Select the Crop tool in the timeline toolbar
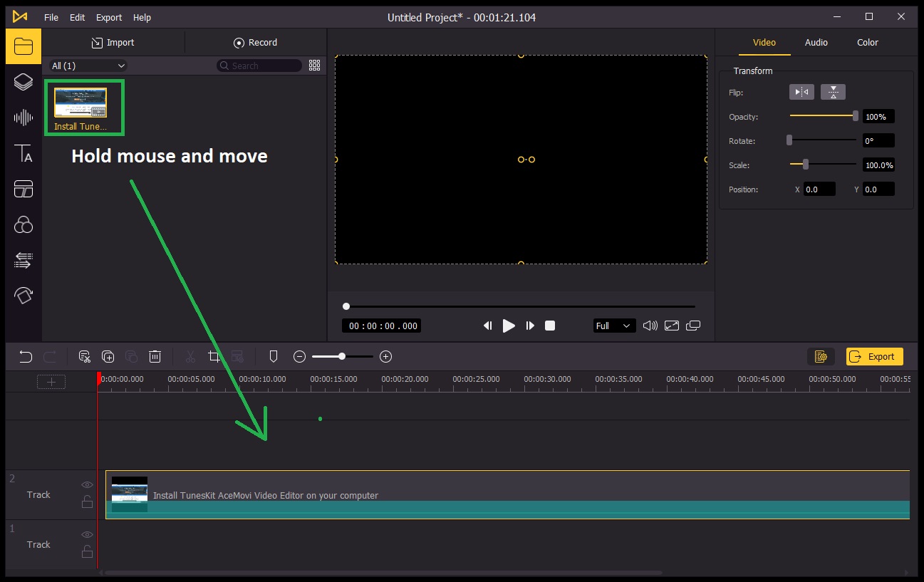The height and width of the screenshot is (582, 924). (x=214, y=356)
